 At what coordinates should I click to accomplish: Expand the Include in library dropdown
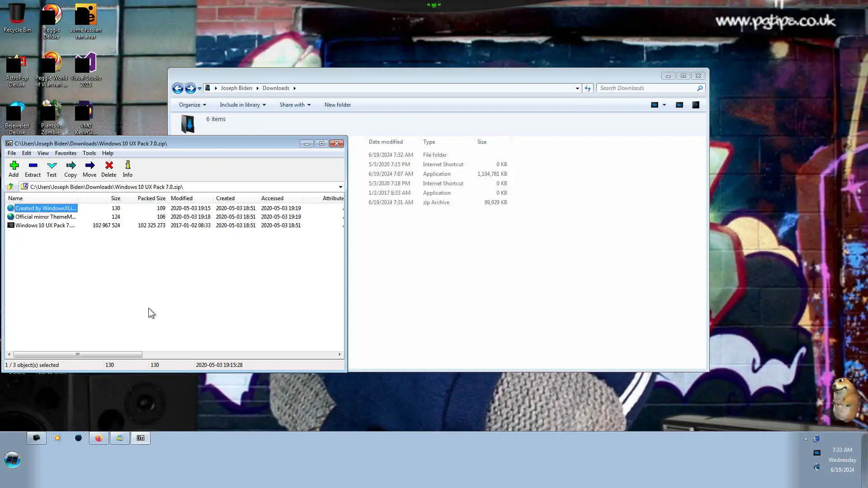point(242,105)
